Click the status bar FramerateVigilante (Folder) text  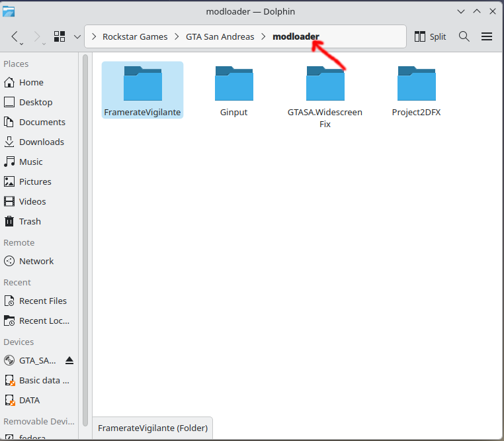(x=153, y=428)
